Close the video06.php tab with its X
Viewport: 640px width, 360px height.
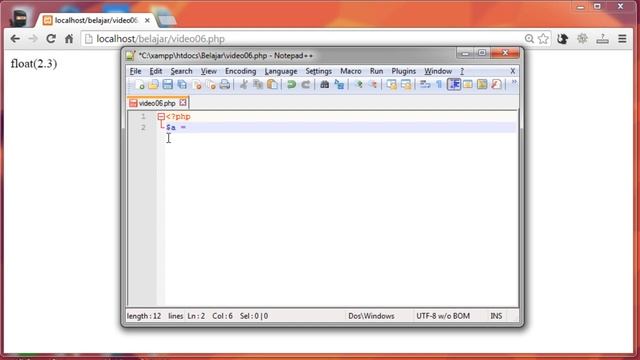(183, 102)
